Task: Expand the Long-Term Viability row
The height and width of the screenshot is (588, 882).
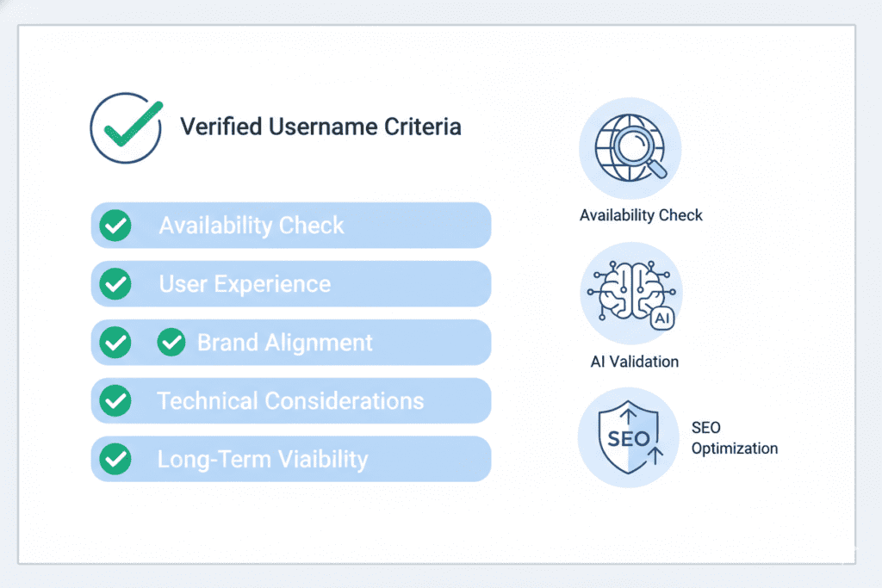Action: click(290, 459)
